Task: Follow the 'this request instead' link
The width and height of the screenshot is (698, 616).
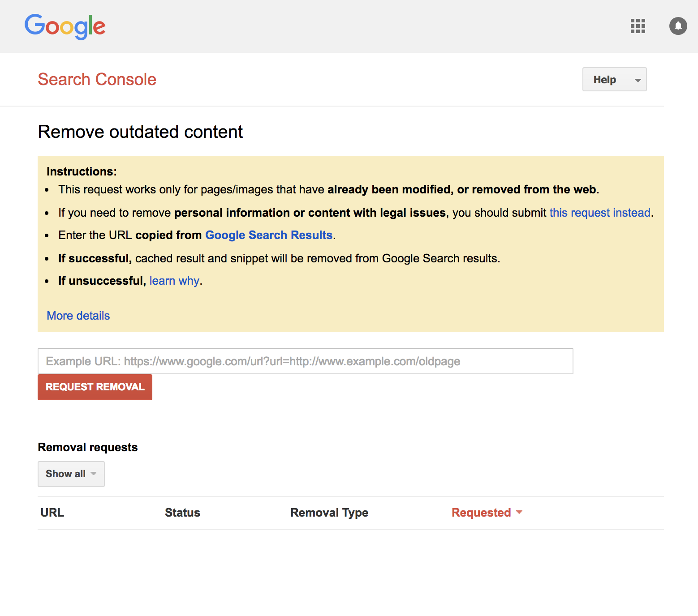Action: [x=600, y=213]
